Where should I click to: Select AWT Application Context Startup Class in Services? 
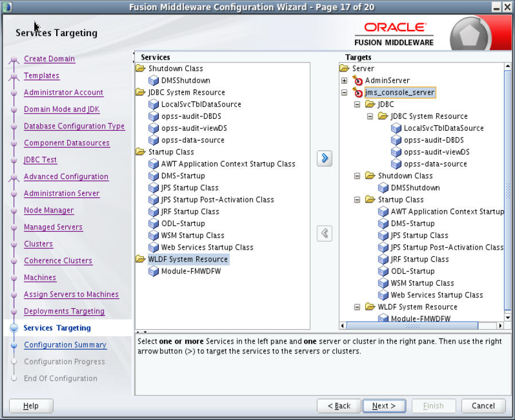pyautogui.click(x=228, y=164)
